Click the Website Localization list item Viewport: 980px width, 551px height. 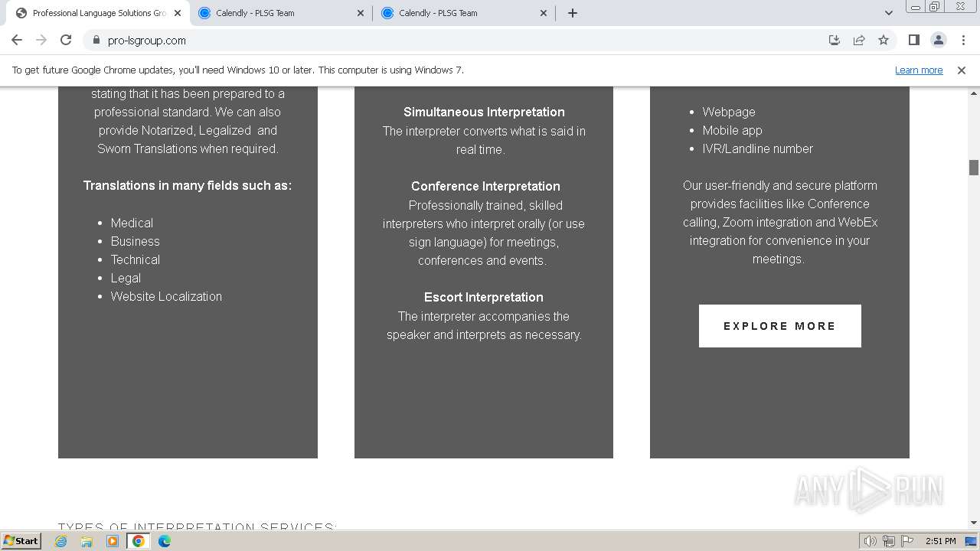click(166, 296)
